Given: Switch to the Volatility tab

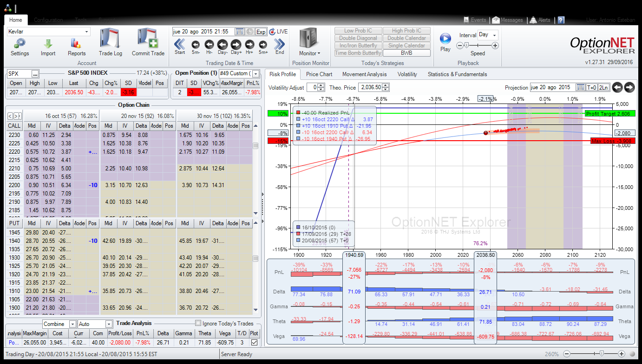Looking at the screenshot, I should [x=407, y=74].
